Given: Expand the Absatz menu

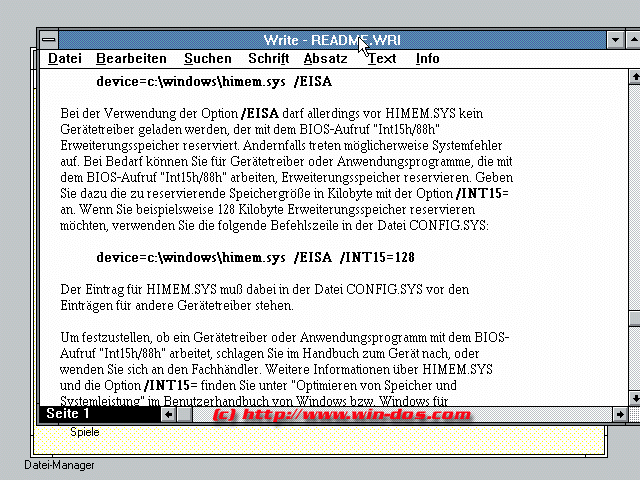Looking at the screenshot, I should pyautogui.click(x=325, y=59).
